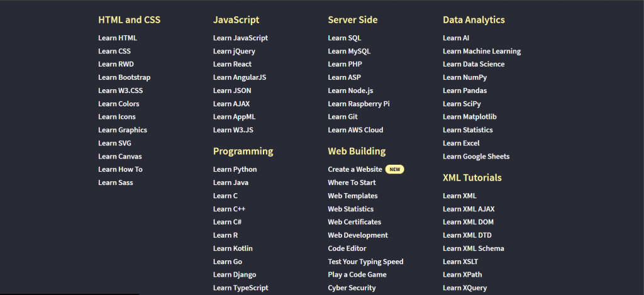
Task: Click Learn Machine Learning link
Action: 482,51
